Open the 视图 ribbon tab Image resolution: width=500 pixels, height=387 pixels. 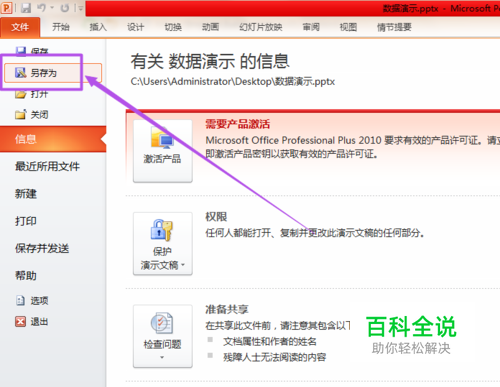point(348,27)
